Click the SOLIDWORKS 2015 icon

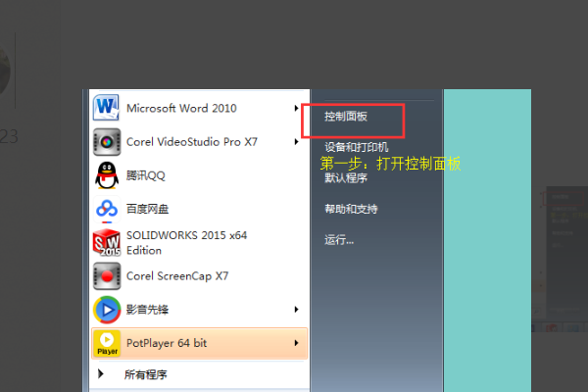click(107, 242)
